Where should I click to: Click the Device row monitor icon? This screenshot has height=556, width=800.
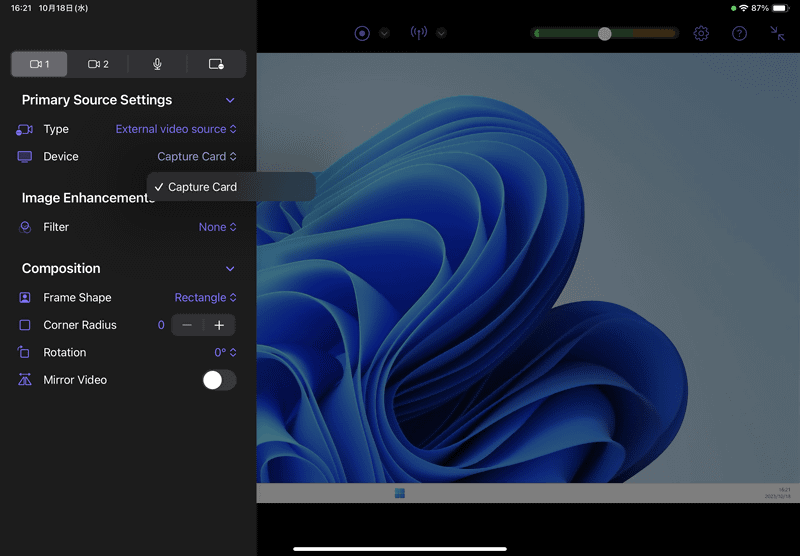pyautogui.click(x=24, y=157)
